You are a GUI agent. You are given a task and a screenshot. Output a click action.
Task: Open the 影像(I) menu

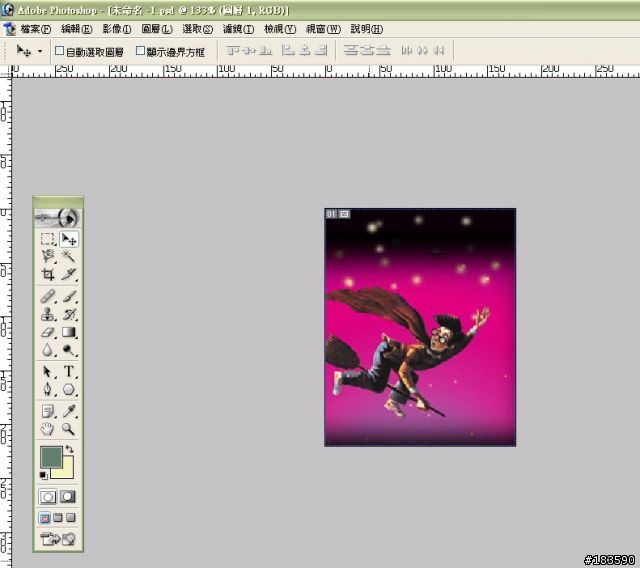click(117, 29)
